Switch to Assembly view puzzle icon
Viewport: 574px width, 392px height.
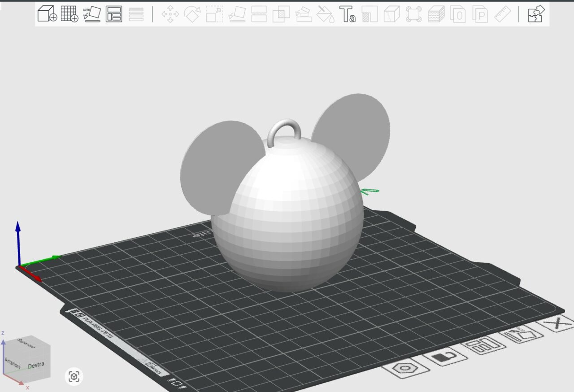536,14
